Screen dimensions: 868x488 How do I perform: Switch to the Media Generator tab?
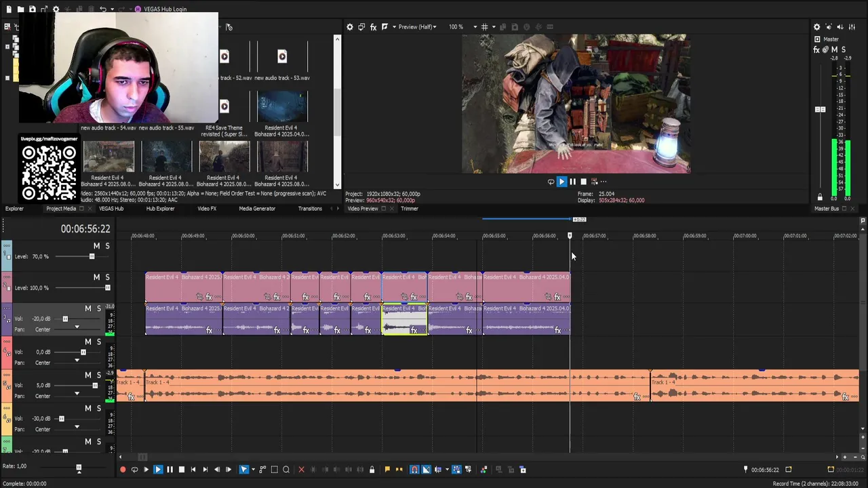point(257,209)
